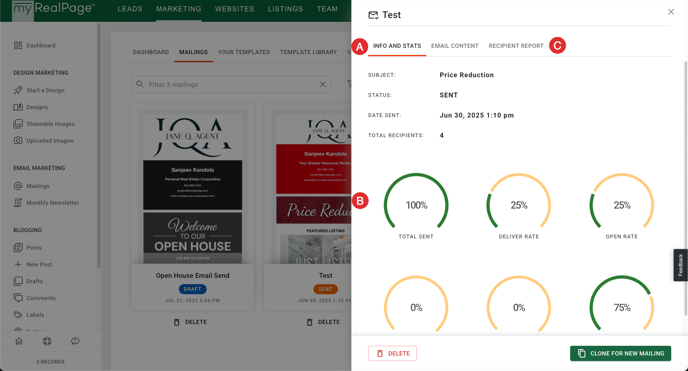Viewport: 688px width, 371px height.
Task: Open the LEADS menu
Action: (130, 9)
